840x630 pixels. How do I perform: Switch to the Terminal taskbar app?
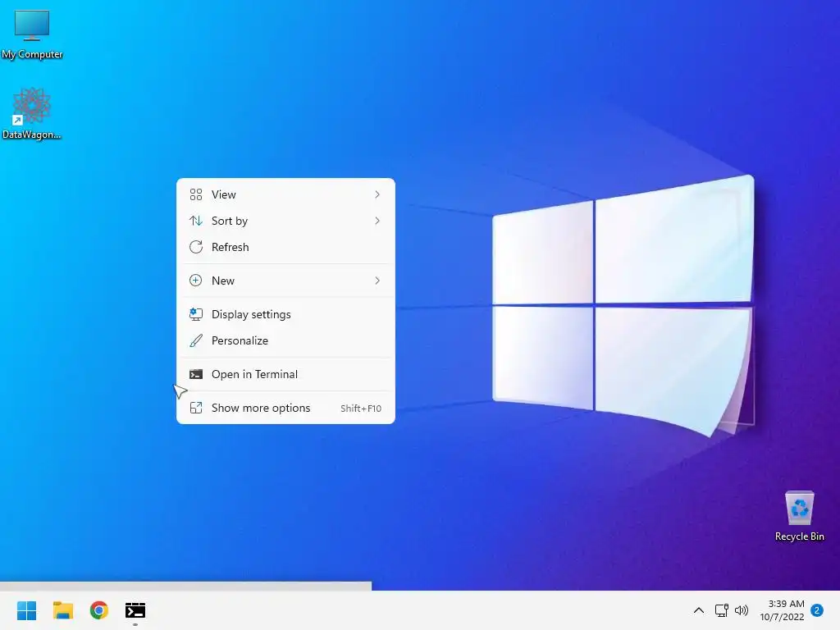click(135, 610)
